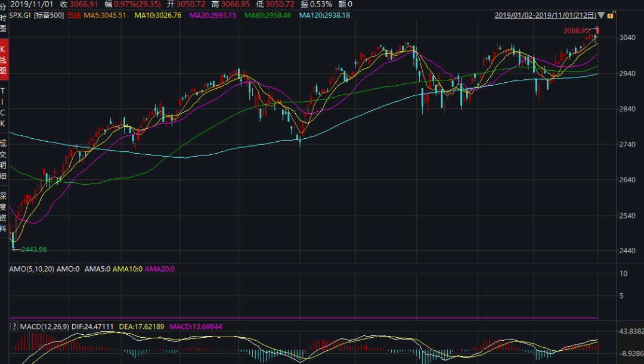Screen dimensions: 644x364
Task: Click the SPX.GI symbol name
Action: click(x=20, y=15)
